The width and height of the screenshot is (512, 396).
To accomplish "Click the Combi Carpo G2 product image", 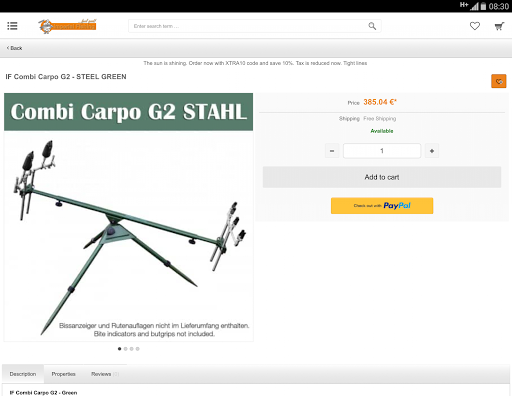I will click(128, 217).
